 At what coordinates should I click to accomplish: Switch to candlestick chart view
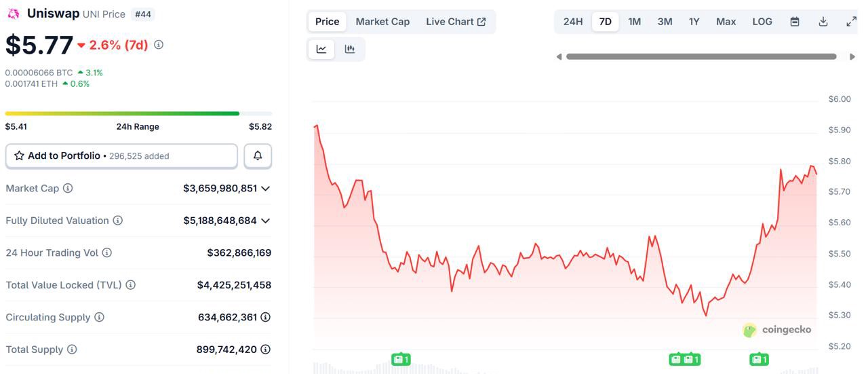(x=350, y=49)
